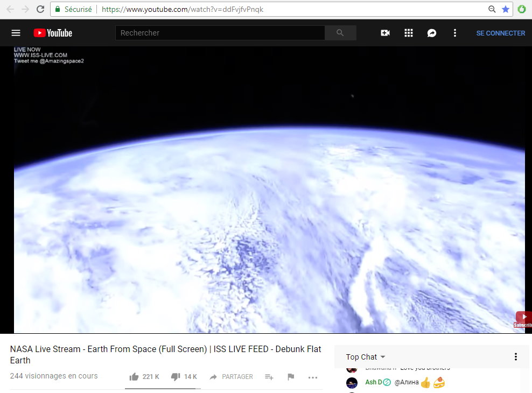This screenshot has height=393, width=532.
Task: Open the YouTube settings three-dot menu
Action: click(455, 33)
